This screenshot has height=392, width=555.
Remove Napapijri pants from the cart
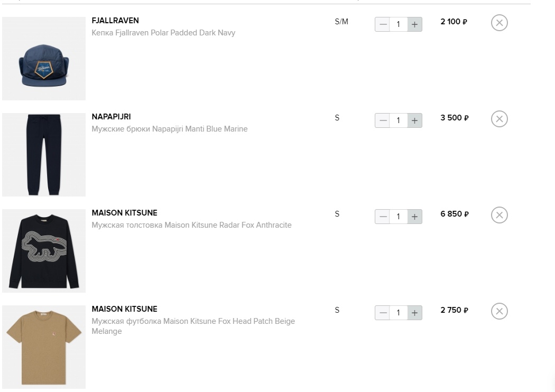(499, 119)
